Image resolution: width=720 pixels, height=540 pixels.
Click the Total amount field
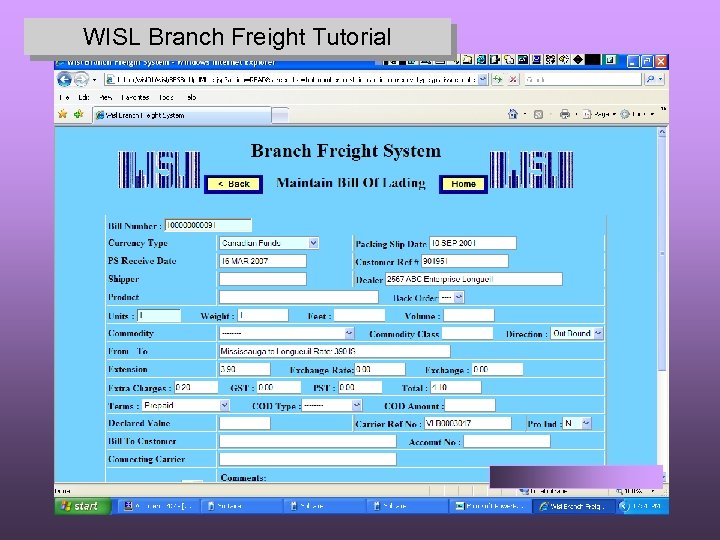coord(456,387)
